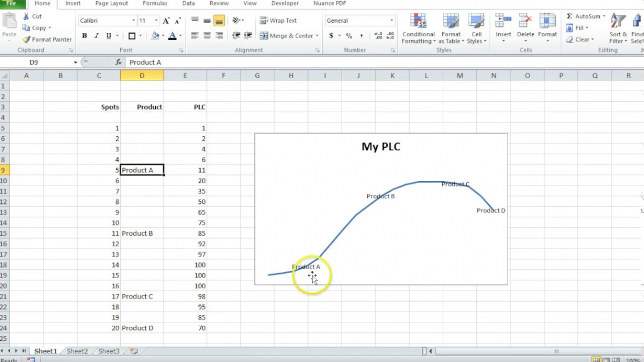Image resolution: width=644 pixels, height=362 pixels.
Task: Open the General number format dropdown
Action: coord(391,21)
